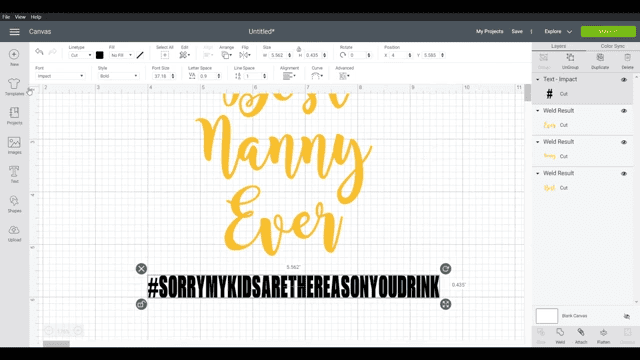Click the Rotate value field
640x360 pixels.
pos(360,55)
